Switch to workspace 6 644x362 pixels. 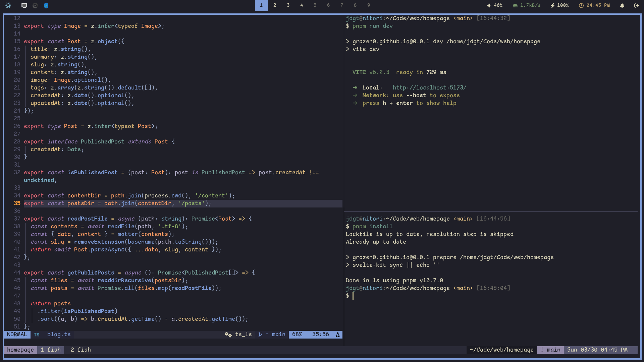tap(328, 5)
